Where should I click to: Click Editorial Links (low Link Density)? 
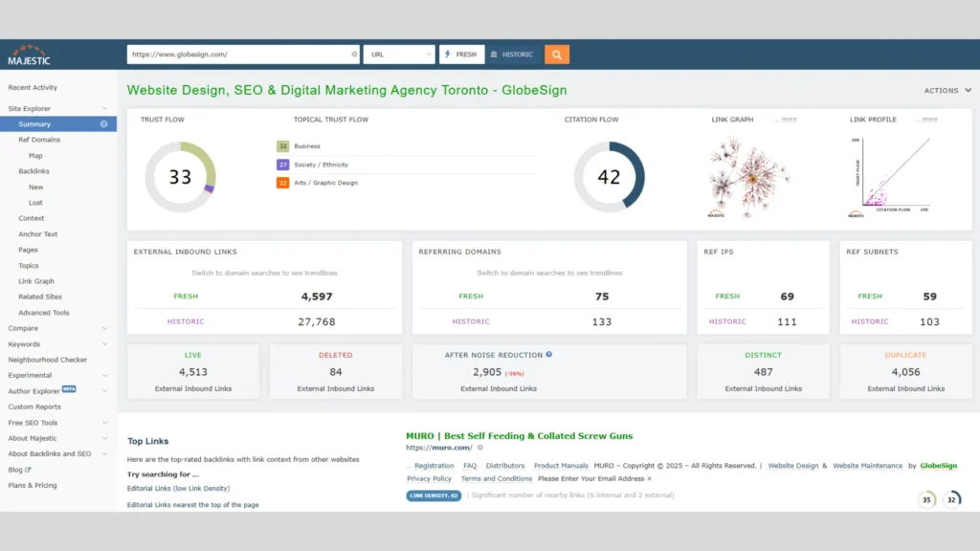pos(178,489)
